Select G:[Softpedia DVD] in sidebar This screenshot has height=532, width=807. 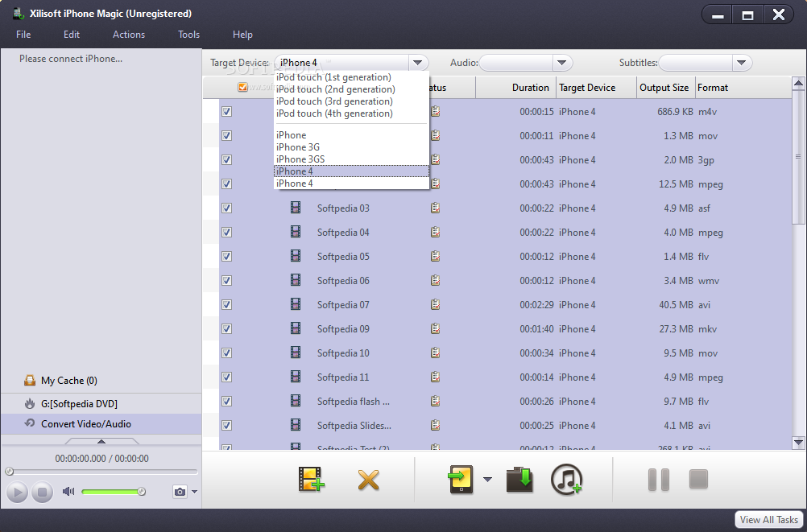pyautogui.click(x=101, y=404)
